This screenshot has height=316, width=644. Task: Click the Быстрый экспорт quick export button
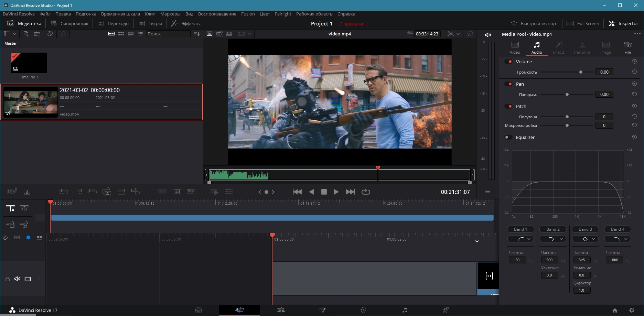tap(534, 23)
